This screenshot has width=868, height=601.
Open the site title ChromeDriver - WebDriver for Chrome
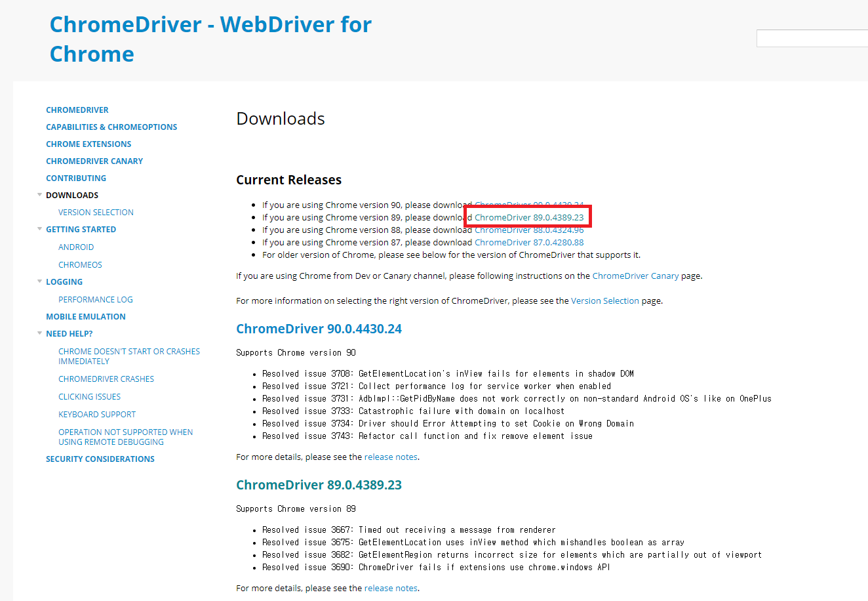click(210, 39)
